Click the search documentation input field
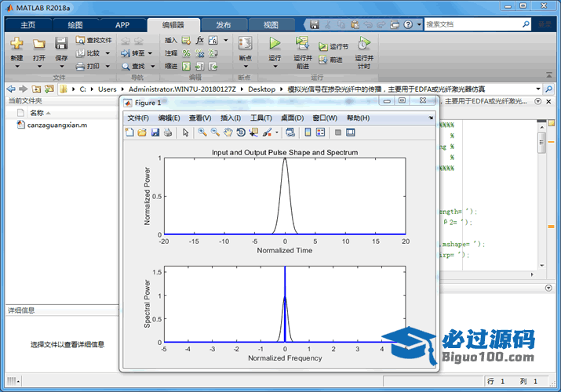Image resolution: width=561 pixels, height=392 pixels. [473, 24]
